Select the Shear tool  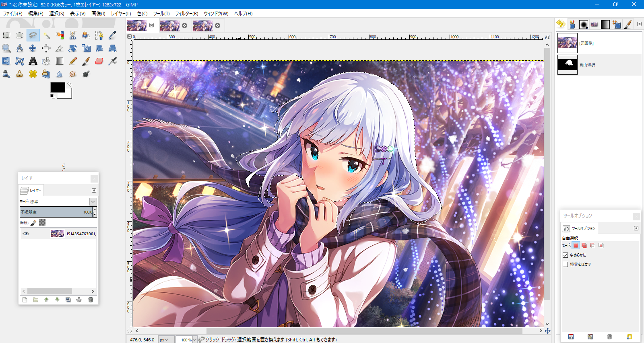(99, 48)
